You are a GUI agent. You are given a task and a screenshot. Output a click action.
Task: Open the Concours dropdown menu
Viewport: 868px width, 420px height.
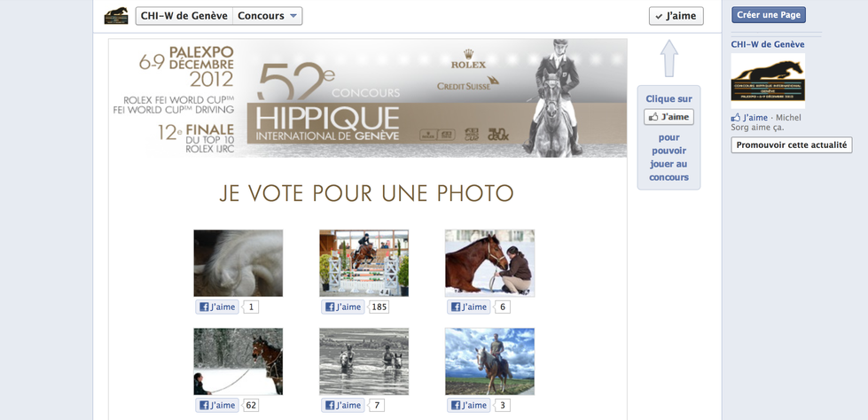[x=268, y=16]
